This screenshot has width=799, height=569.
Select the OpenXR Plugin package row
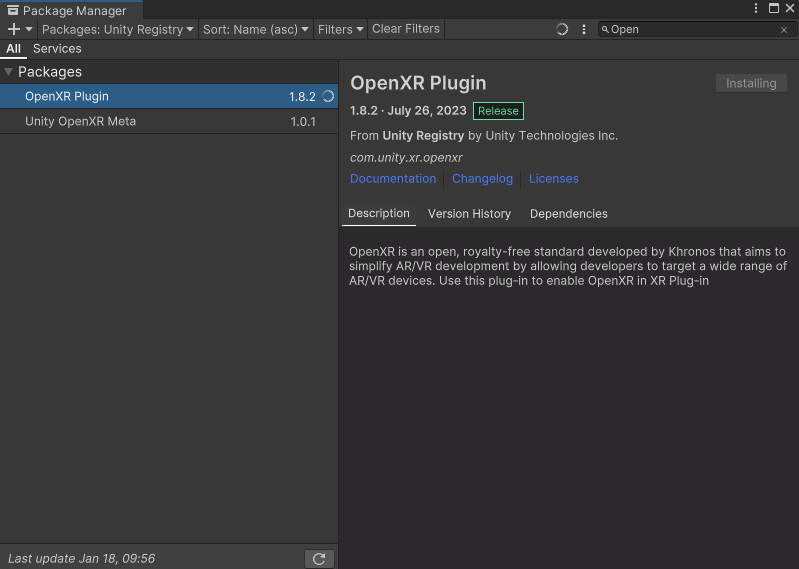coord(169,96)
